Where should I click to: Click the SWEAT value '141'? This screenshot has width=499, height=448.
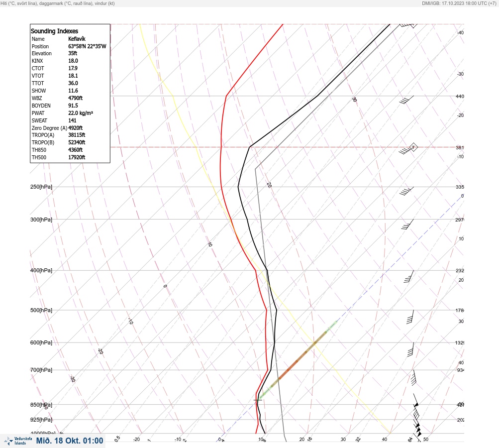72,120
